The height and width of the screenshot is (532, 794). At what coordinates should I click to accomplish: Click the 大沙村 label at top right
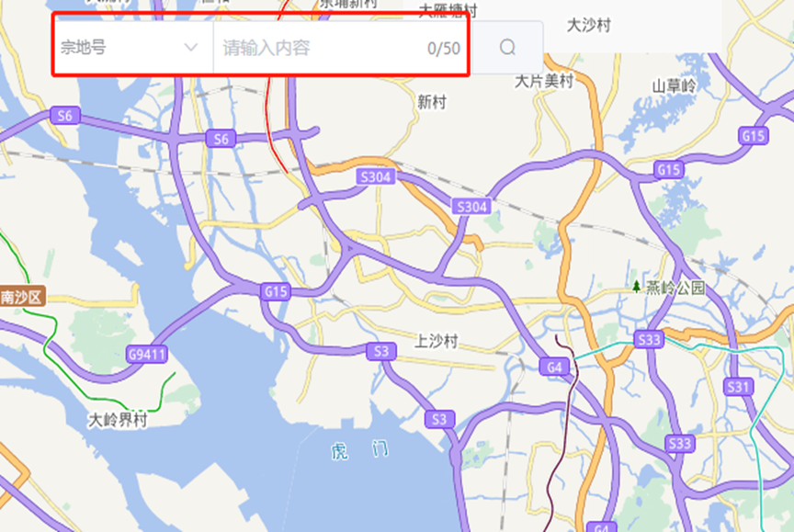pos(588,25)
